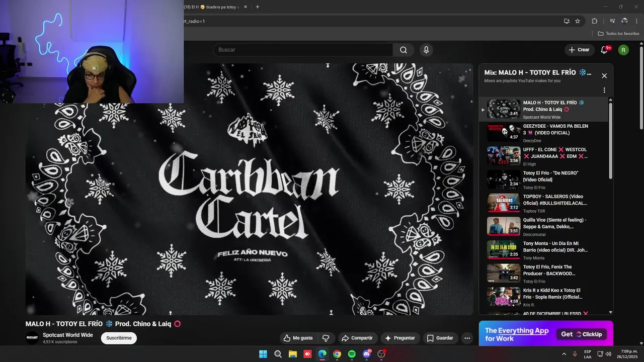Open Spotify from taskbar
The height and width of the screenshot is (362, 644).
tap(352, 354)
